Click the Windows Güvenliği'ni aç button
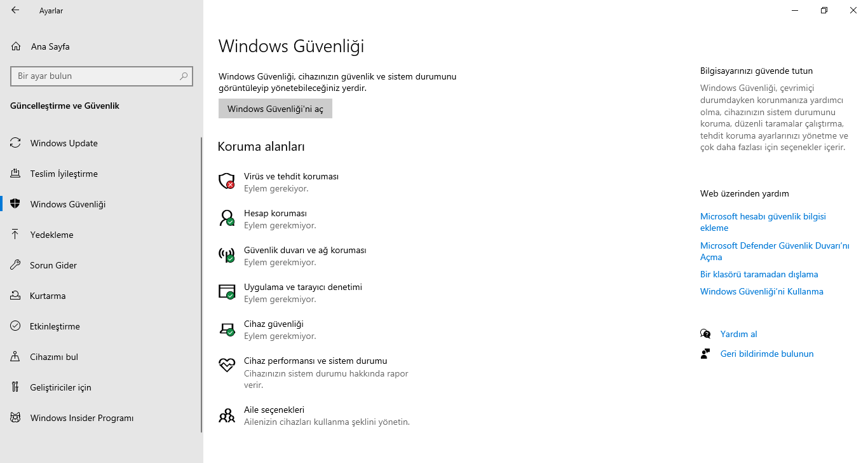Image resolution: width=868 pixels, height=463 pixels. pyautogui.click(x=275, y=109)
